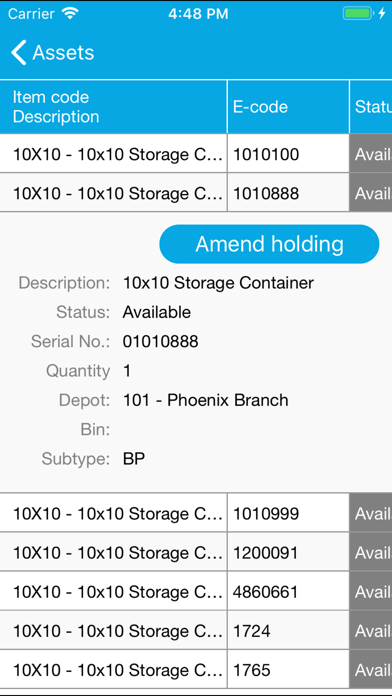392x696 pixels.
Task: Open the row with E-code 1724
Action: click(x=196, y=630)
